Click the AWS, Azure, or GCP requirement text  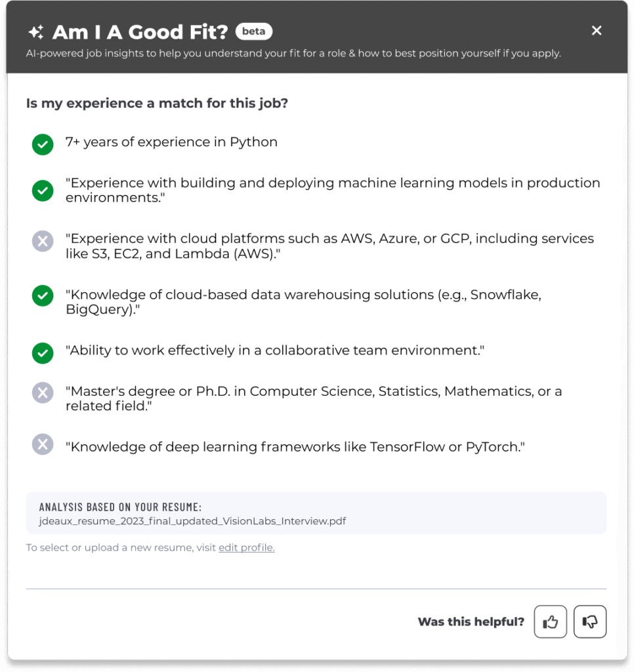click(x=329, y=246)
